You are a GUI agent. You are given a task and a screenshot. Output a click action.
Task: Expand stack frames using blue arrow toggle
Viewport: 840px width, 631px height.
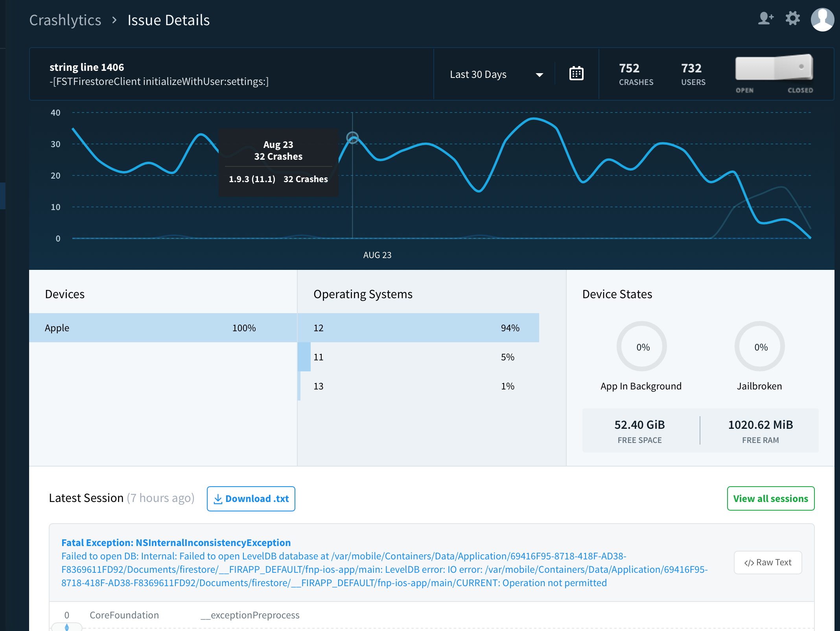[x=67, y=627]
